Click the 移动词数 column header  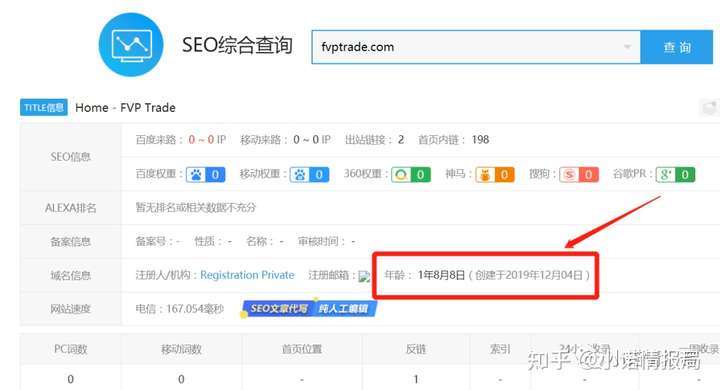[181, 349]
